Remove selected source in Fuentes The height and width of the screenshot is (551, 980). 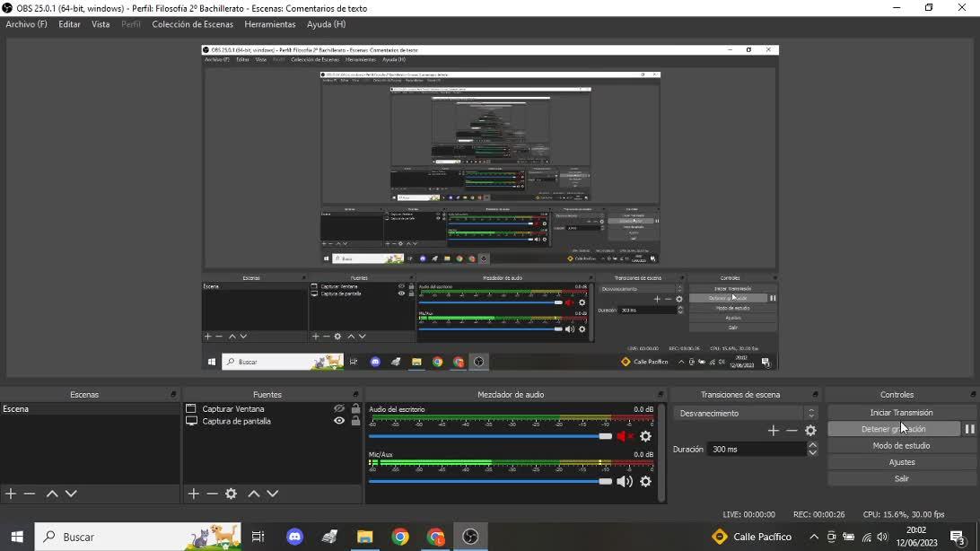tap(212, 494)
